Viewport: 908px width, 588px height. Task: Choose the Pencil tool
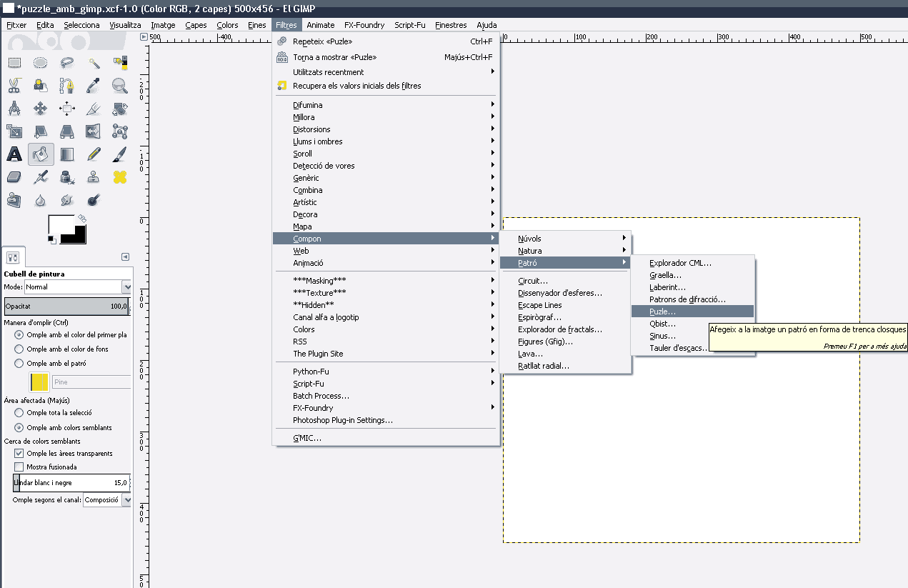[93, 154]
